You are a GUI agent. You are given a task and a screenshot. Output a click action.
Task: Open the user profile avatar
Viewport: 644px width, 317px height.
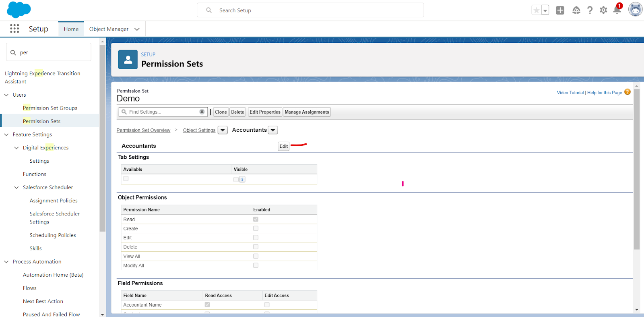(x=635, y=10)
